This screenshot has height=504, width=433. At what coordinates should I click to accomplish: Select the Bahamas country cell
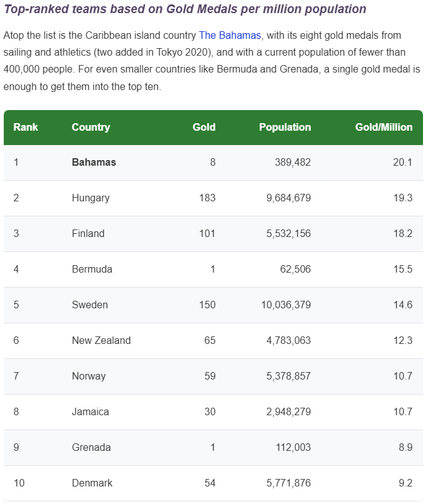point(94,162)
